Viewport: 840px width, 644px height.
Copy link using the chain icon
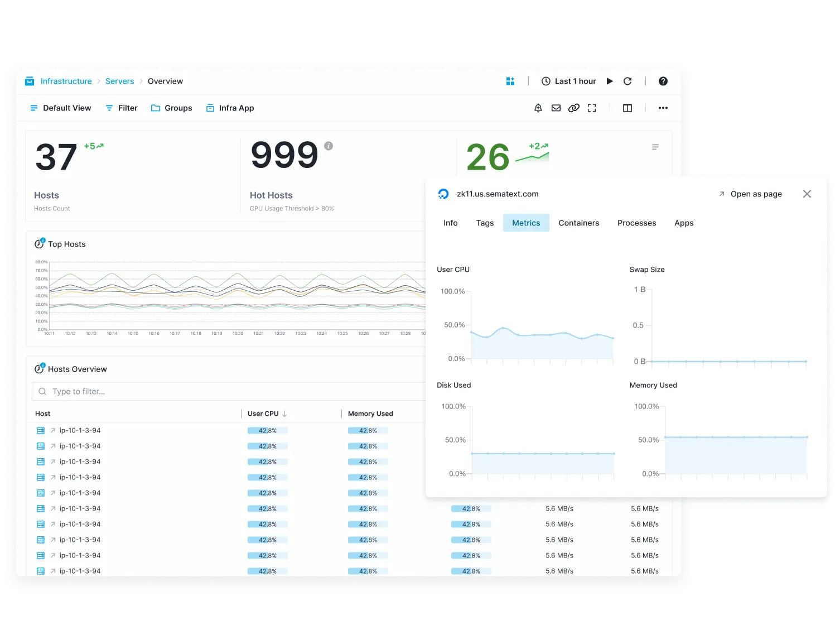tap(573, 108)
